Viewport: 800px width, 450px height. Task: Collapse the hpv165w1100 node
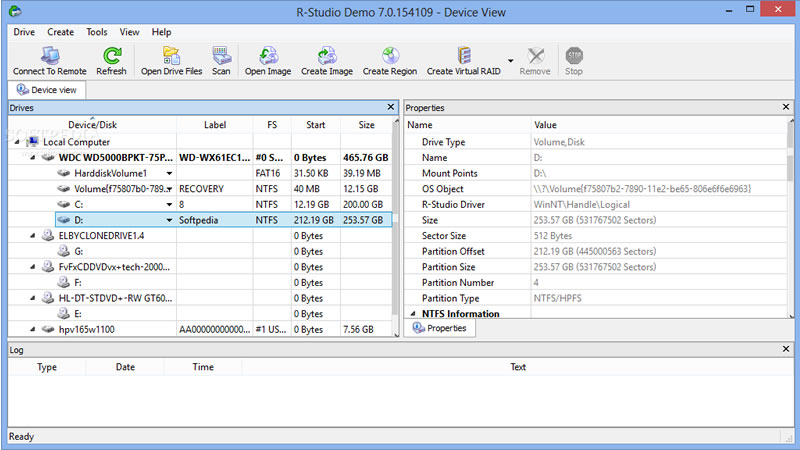point(33,329)
